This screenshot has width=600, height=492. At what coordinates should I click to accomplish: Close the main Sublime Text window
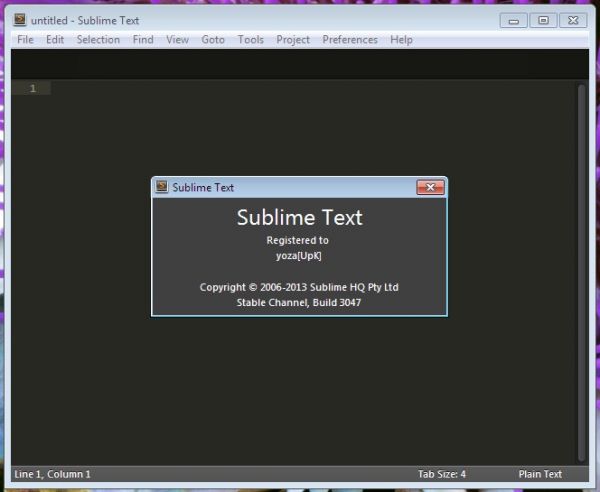pyautogui.click(x=573, y=20)
